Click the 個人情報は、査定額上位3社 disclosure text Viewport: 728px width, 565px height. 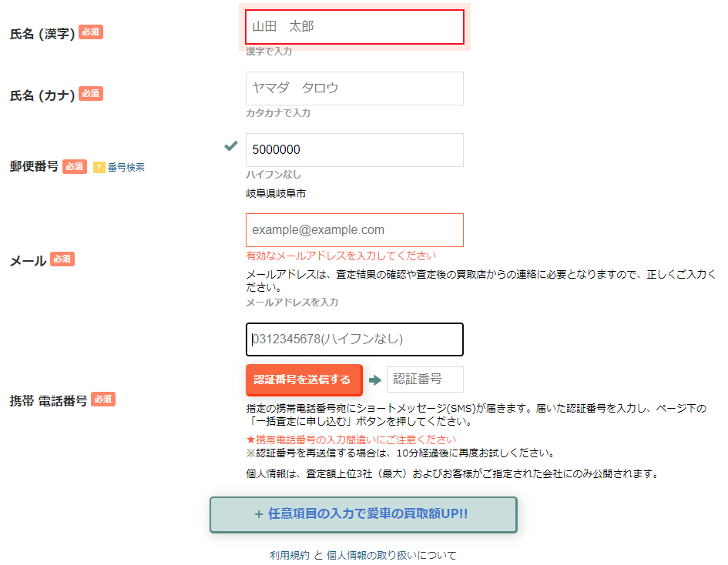[x=452, y=473]
